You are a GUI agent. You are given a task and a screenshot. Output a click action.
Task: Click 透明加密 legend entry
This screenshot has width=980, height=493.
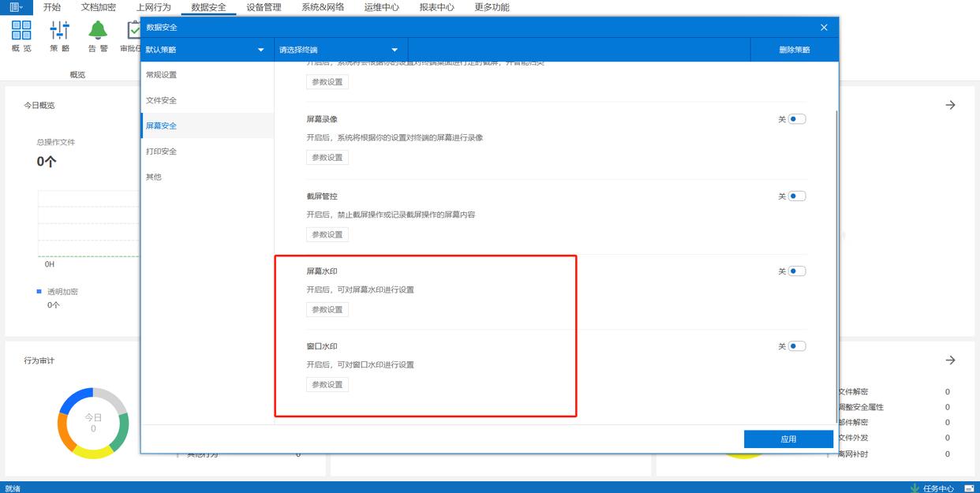tap(57, 292)
